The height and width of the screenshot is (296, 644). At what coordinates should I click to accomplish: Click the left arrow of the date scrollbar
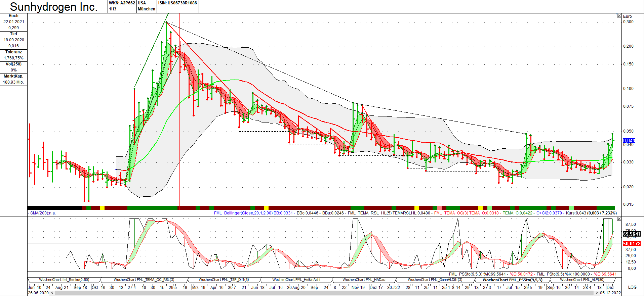(x=52, y=293)
